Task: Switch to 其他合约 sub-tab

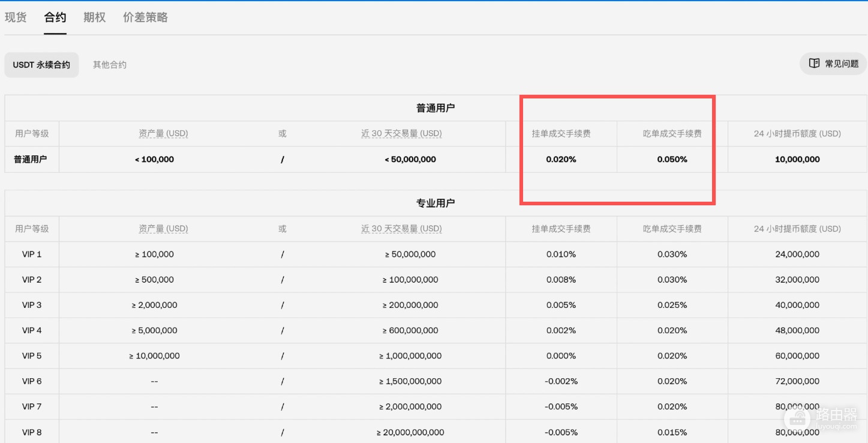Action: coord(110,65)
